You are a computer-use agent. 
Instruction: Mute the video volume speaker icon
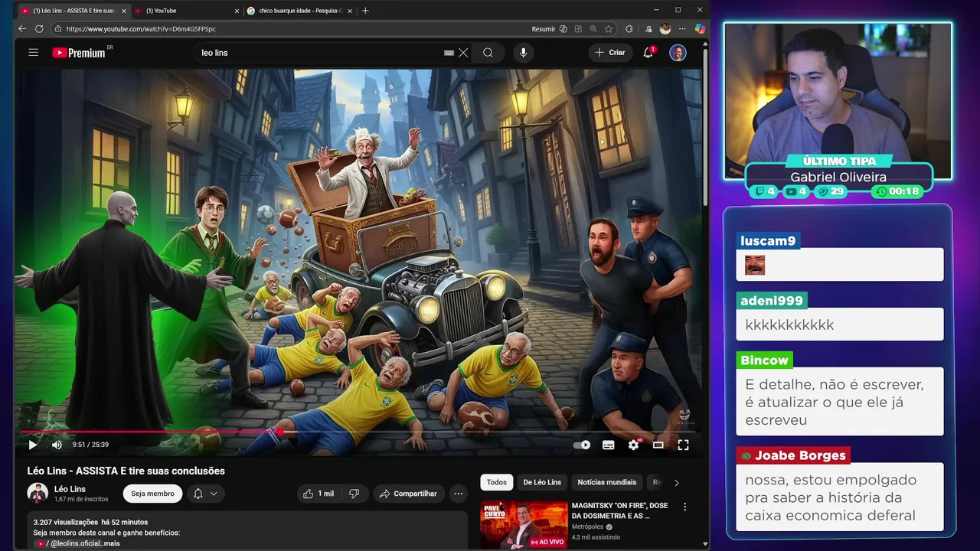pos(57,445)
